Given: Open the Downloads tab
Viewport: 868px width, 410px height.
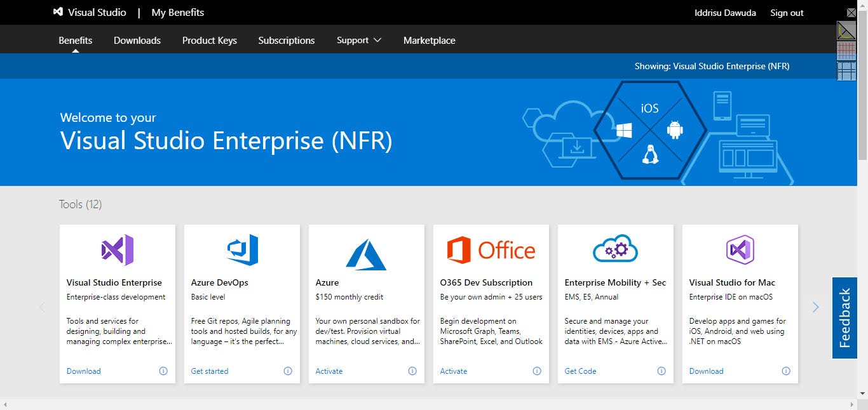Looking at the screenshot, I should click(x=137, y=40).
